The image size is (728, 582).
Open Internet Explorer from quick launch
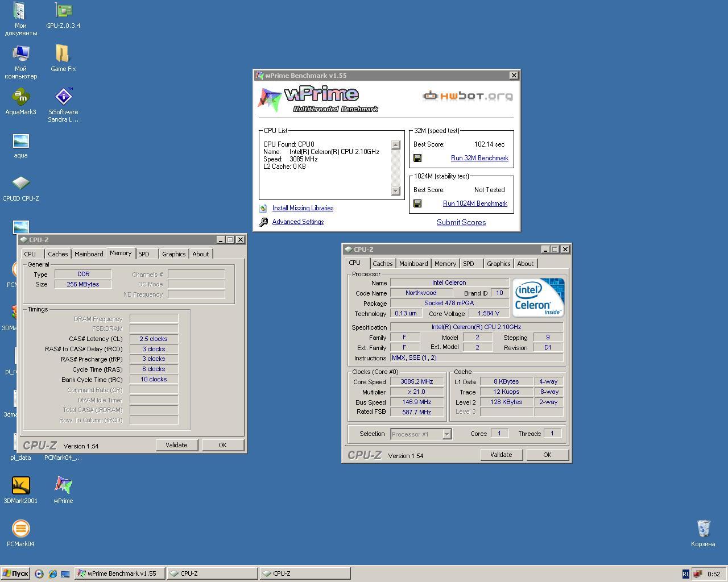(x=52, y=573)
